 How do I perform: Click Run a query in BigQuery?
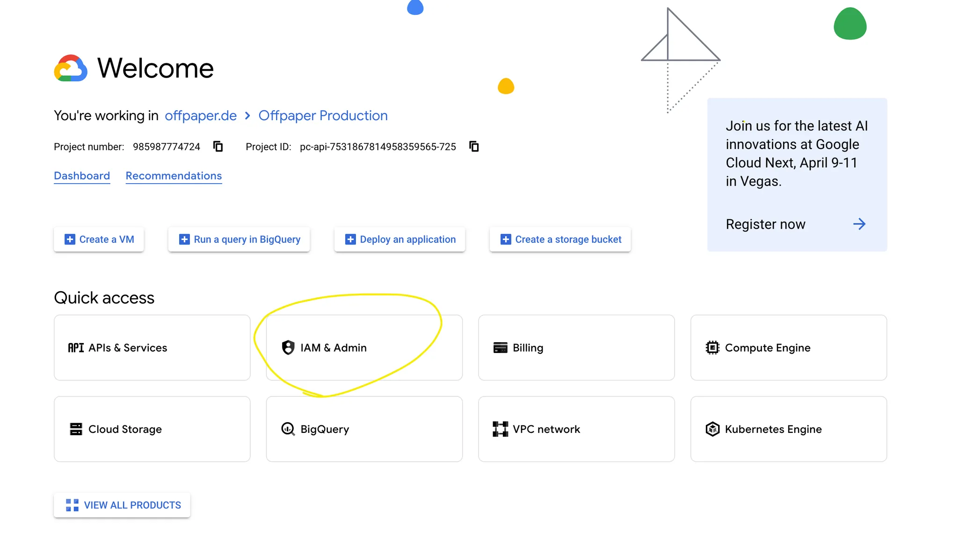(239, 239)
